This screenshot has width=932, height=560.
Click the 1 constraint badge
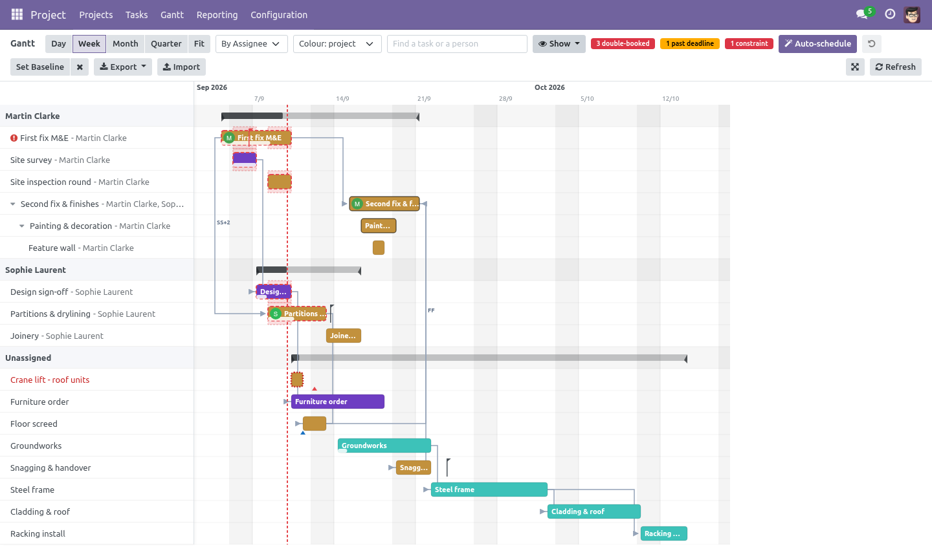click(749, 44)
